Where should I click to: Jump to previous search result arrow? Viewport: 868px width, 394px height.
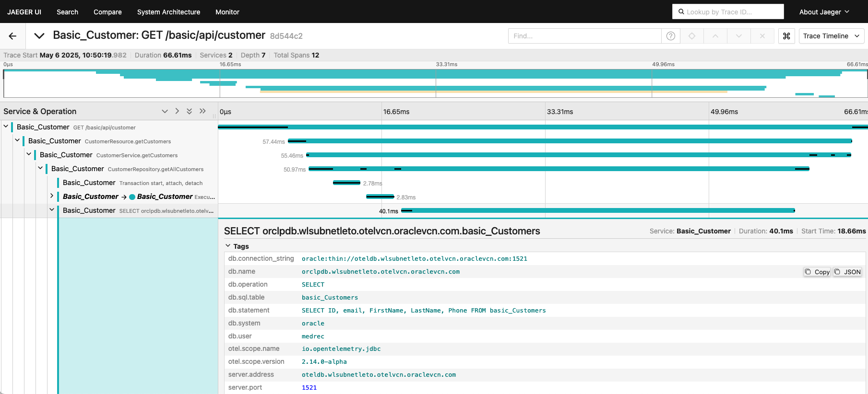(715, 36)
